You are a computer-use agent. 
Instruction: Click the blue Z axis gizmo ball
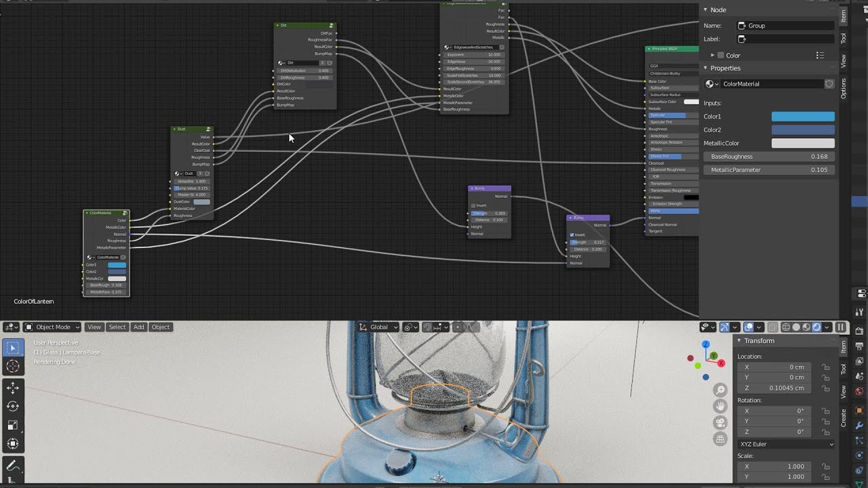[705, 344]
